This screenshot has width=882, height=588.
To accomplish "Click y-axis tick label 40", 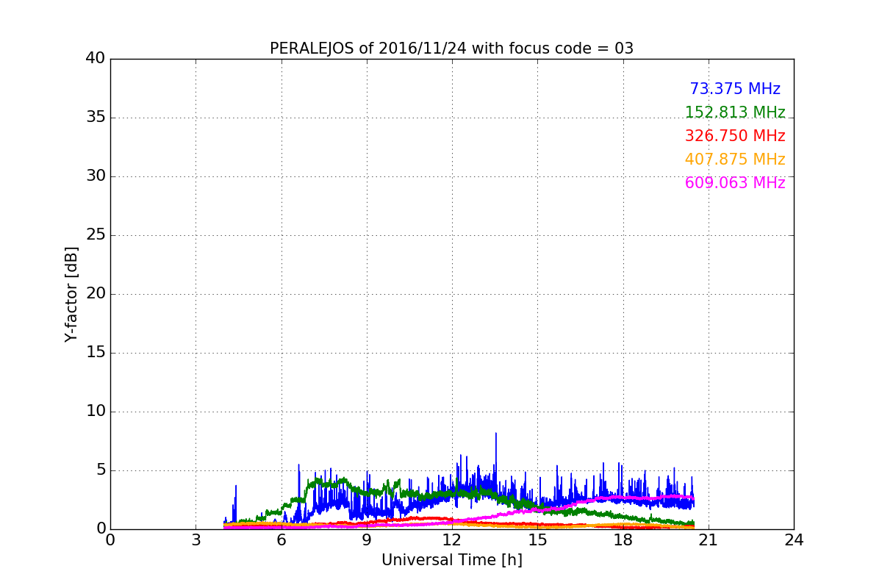I will click(x=95, y=59).
